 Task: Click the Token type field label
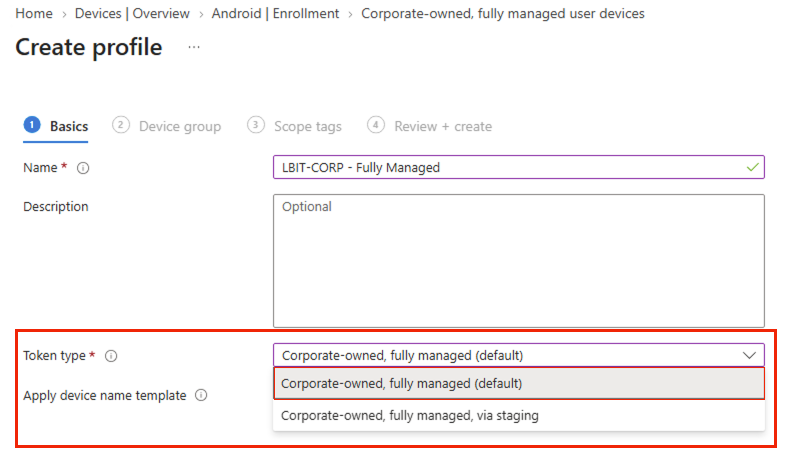click(x=55, y=356)
